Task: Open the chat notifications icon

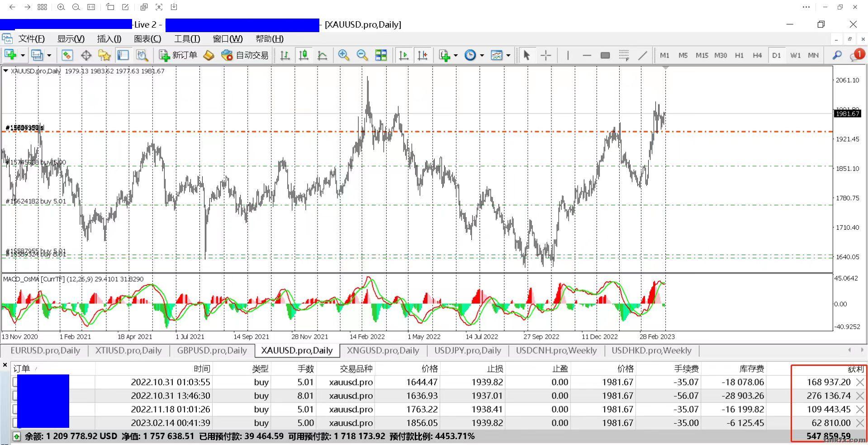Action: point(856,55)
